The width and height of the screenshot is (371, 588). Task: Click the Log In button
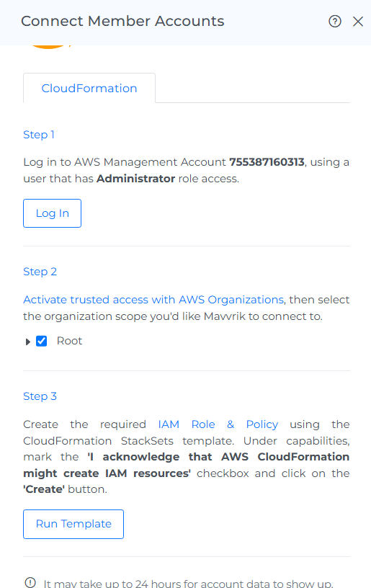[x=52, y=213]
